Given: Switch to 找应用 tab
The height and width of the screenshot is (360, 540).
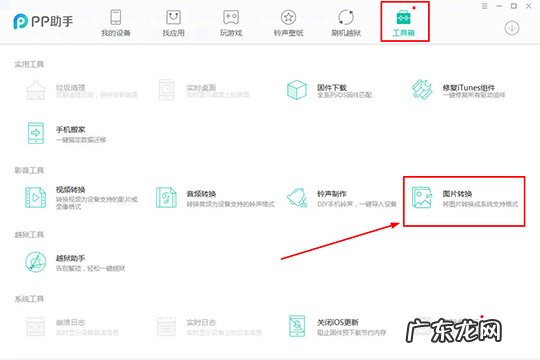Looking at the screenshot, I should pyautogui.click(x=174, y=23).
